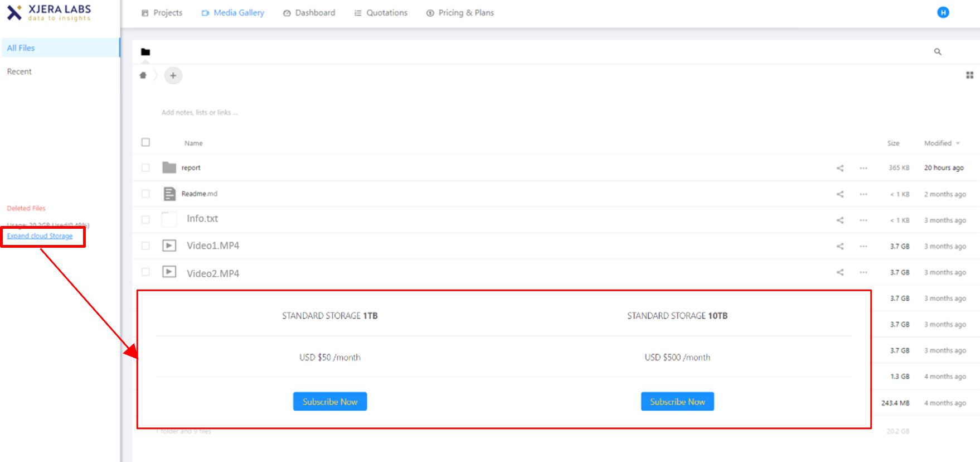The width and height of the screenshot is (980, 462).
Task: Switch to grid view layout
Action: pyautogui.click(x=969, y=75)
